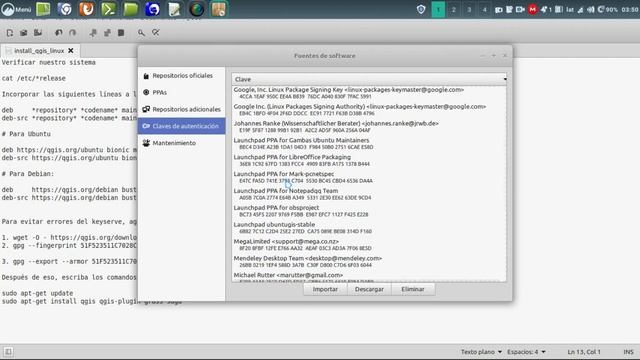Click the 03:50 clock in the panel
The image size is (640, 360).
click(630, 9)
